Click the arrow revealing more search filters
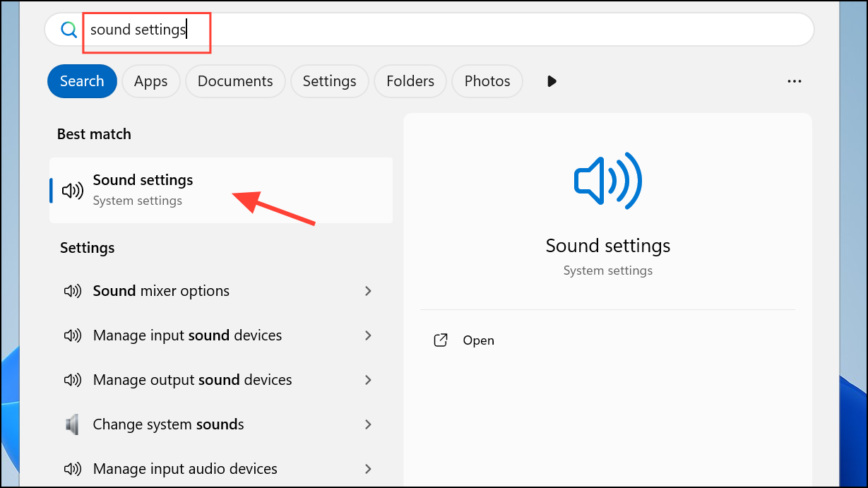868x488 pixels. [x=551, y=81]
